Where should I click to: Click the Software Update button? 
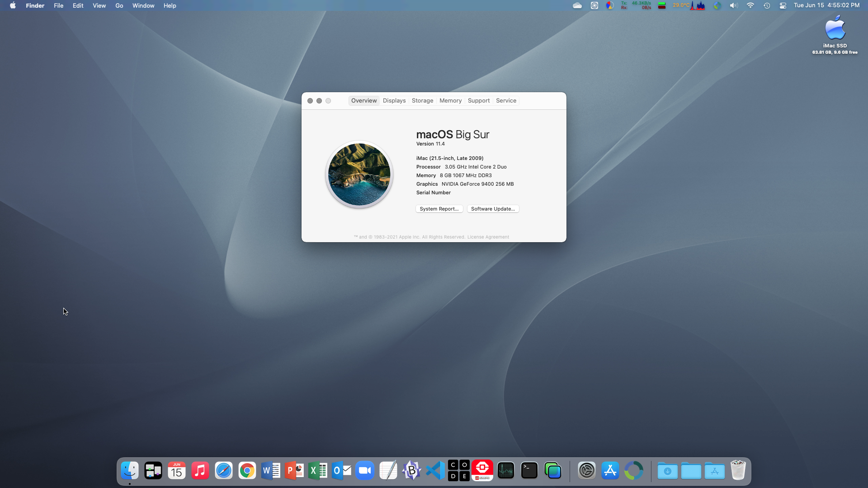pos(493,209)
